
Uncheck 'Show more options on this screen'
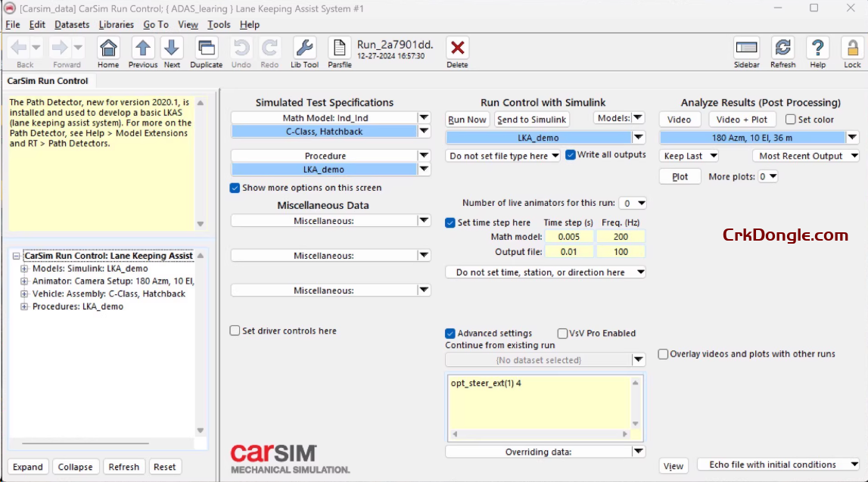235,188
